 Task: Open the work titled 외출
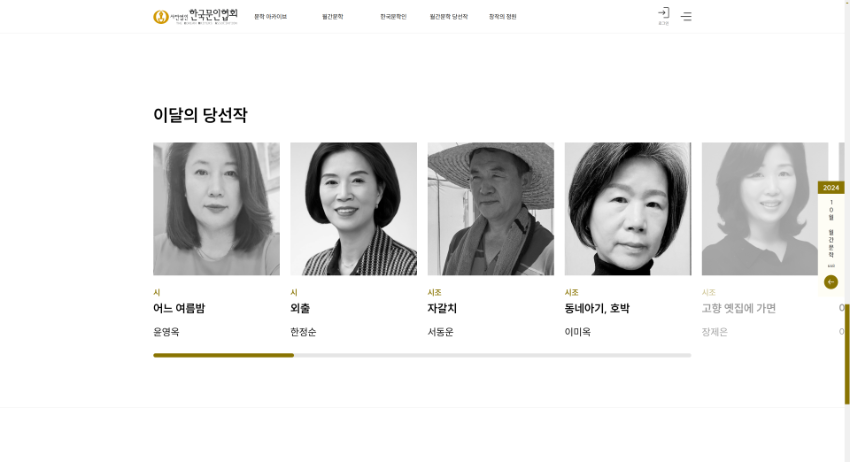300,309
